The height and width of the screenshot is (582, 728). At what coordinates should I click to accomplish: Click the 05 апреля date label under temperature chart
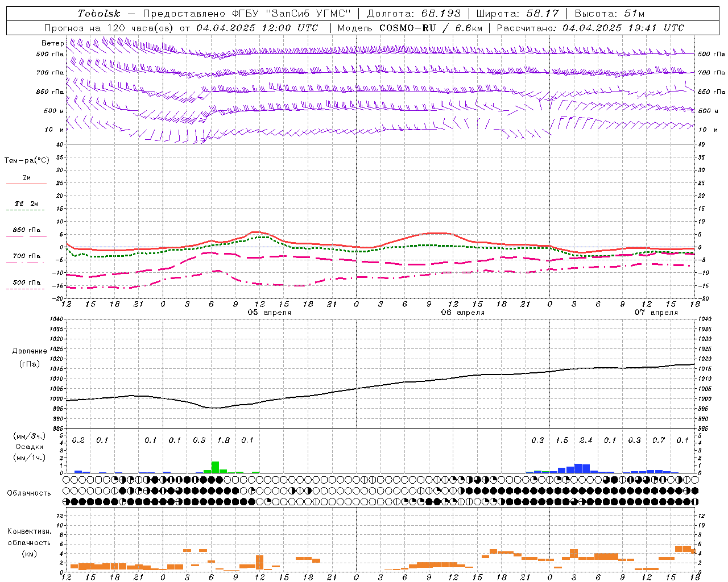point(269,313)
